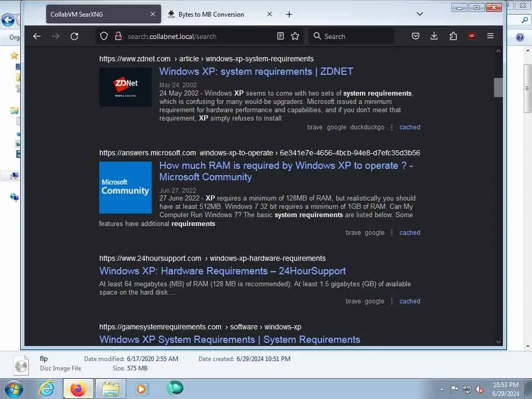Expand options dots on Microsoft Community result
Screen dimensions: 532x399
coord(392,233)
